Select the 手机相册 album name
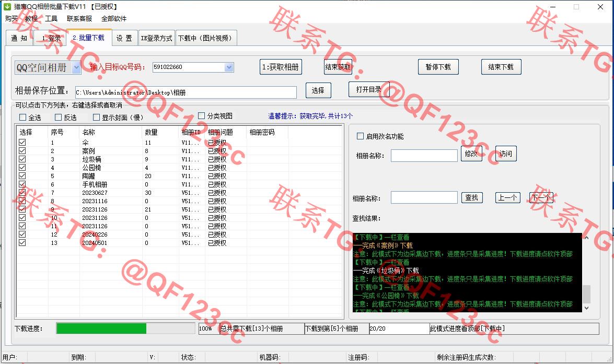614x364 pixels. pos(95,184)
